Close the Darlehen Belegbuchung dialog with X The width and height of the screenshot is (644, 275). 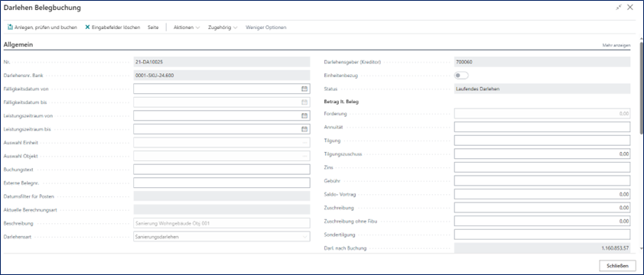pos(630,8)
